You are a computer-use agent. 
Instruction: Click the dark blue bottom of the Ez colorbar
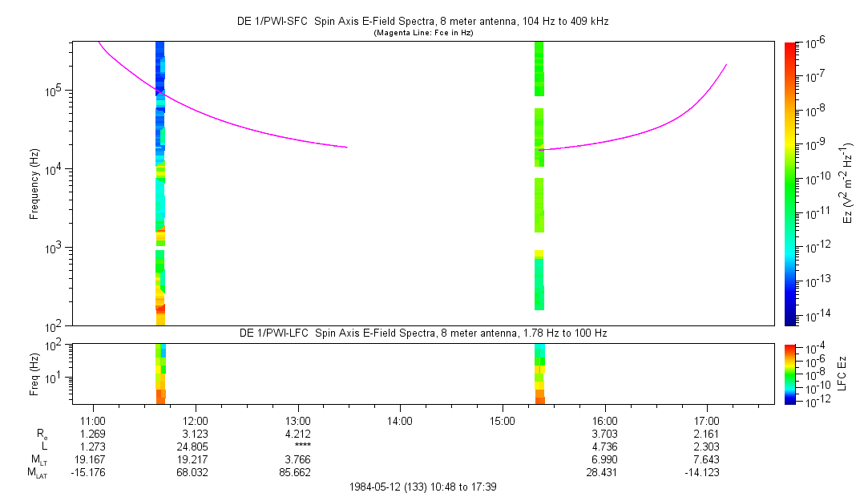(x=790, y=319)
